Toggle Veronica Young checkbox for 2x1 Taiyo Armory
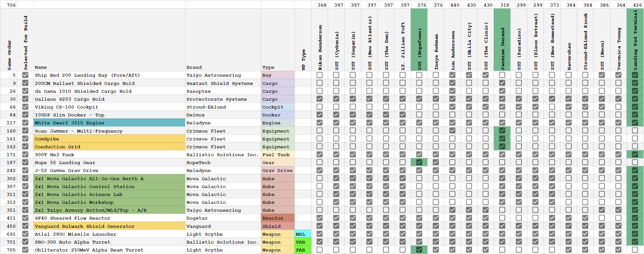This screenshot has width=644, height=254. (618, 210)
